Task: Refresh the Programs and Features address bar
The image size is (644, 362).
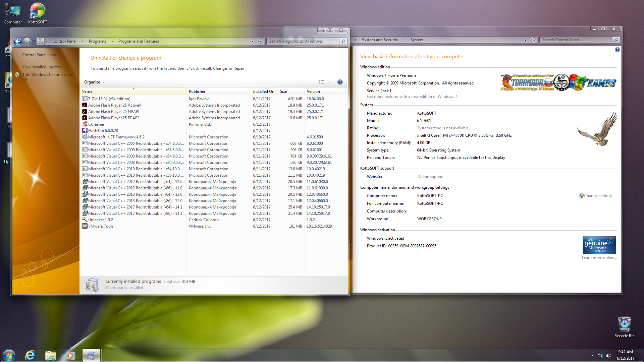Action: (x=260, y=41)
